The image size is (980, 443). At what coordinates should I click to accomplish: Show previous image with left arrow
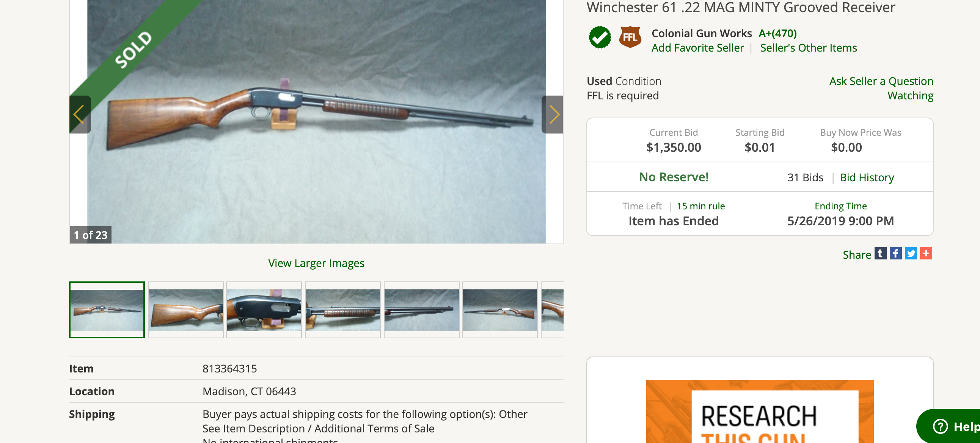coord(80,115)
